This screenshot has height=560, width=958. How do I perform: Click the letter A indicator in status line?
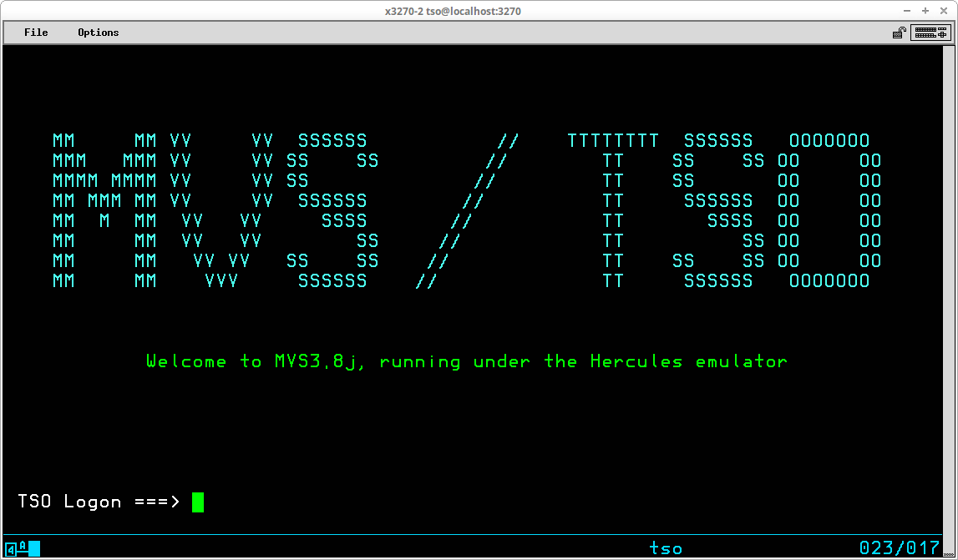point(23,548)
